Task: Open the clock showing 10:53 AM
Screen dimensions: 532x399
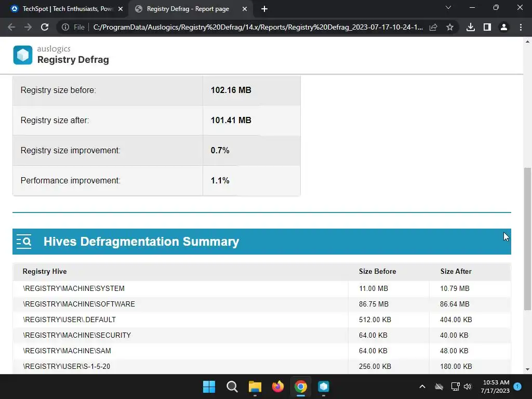Action: (495, 387)
